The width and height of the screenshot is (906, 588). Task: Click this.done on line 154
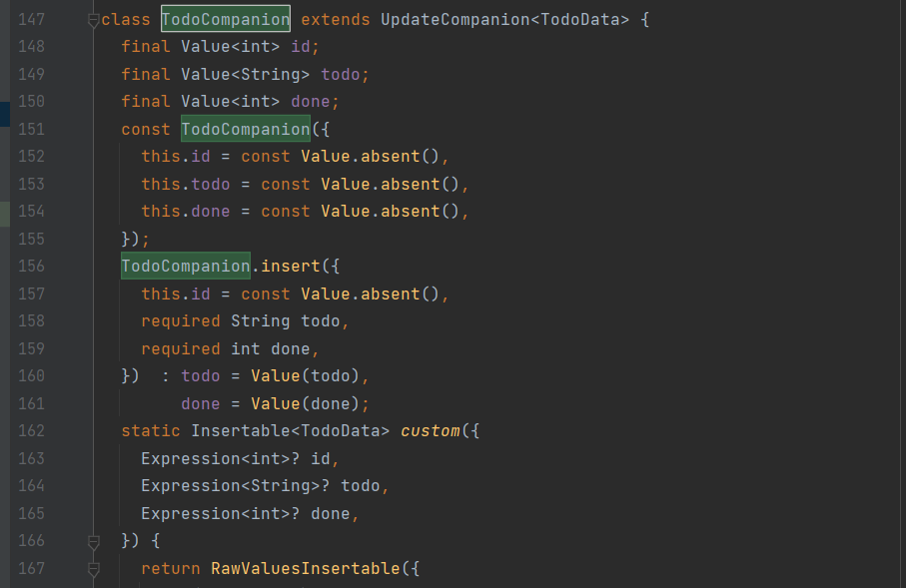(186, 211)
